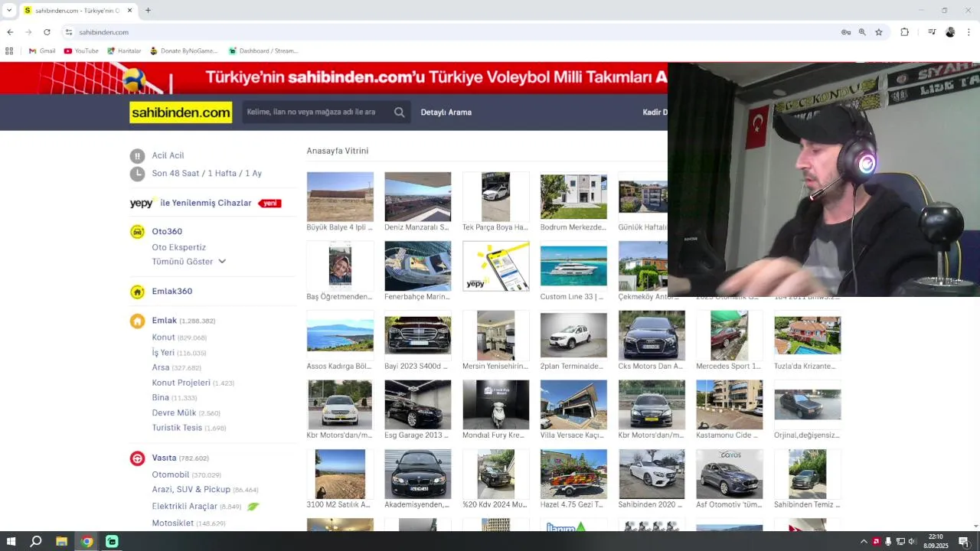Open Gmail bookmark
Viewport: 980px width, 551px height.
[42, 51]
